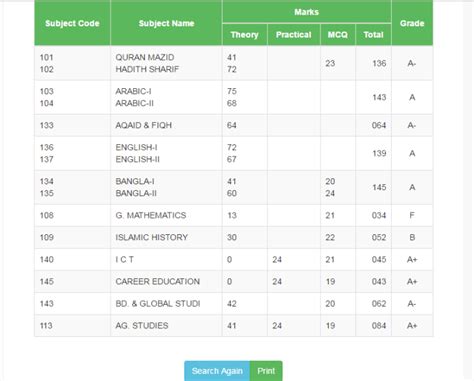Viewport: 474px width, 381px height.
Task: Click the Theory column header
Action: click(244, 35)
